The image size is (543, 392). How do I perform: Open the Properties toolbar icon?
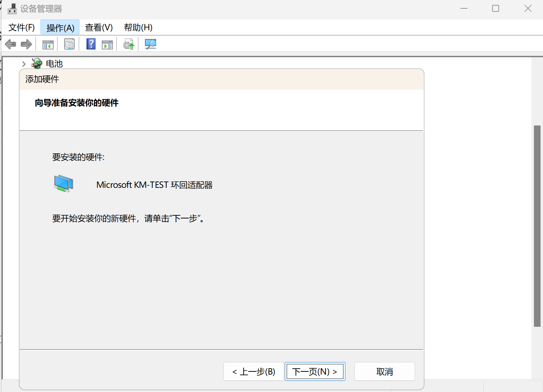click(69, 44)
